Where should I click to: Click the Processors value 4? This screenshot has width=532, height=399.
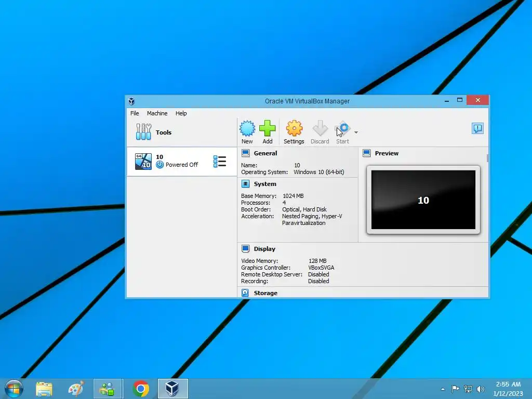pos(284,203)
